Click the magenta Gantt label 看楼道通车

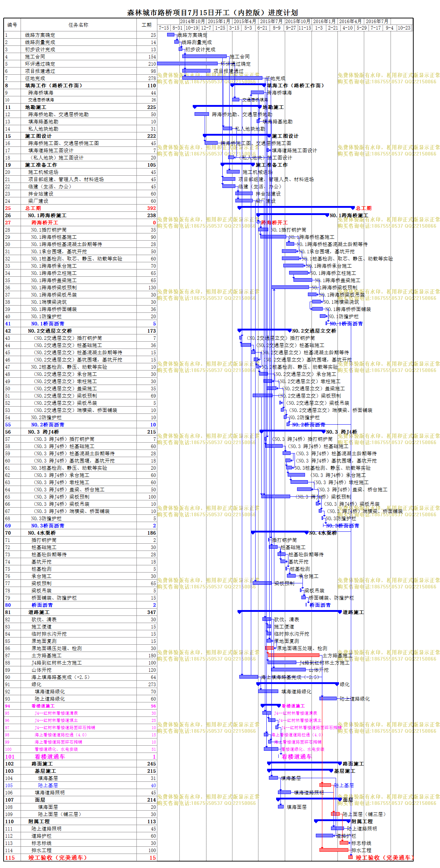297,757
